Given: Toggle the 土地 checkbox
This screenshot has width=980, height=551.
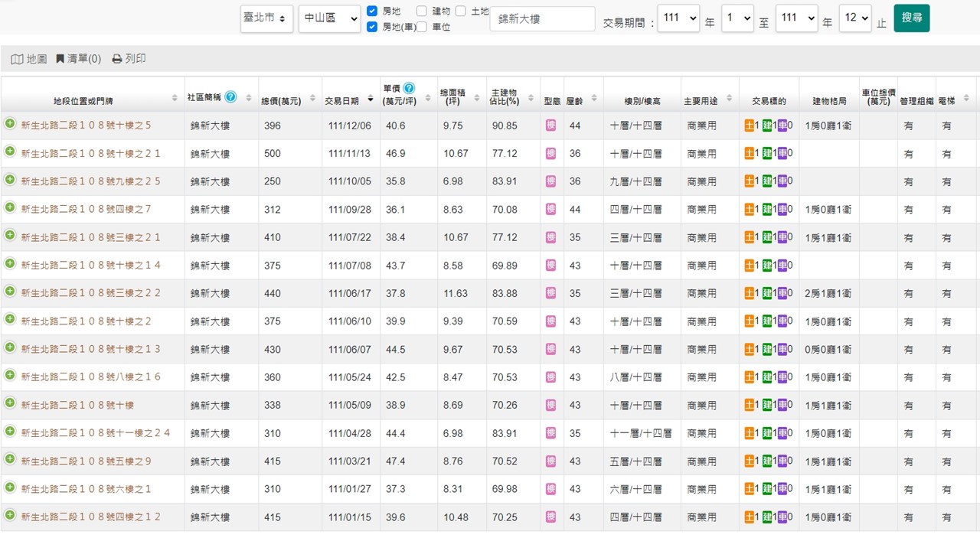Looking at the screenshot, I should click(460, 11).
